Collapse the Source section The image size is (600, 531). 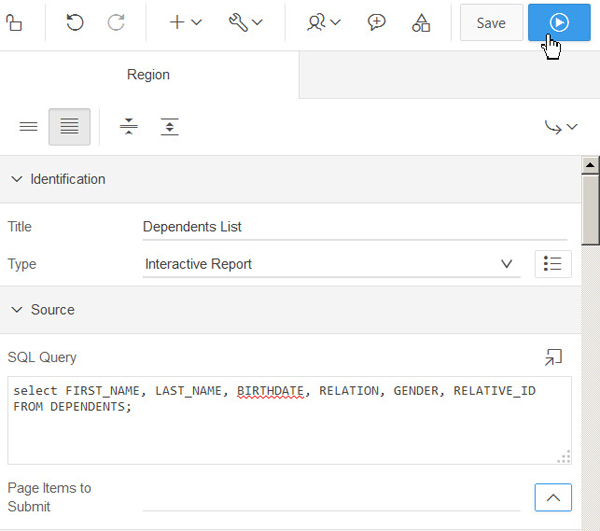(x=17, y=310)
